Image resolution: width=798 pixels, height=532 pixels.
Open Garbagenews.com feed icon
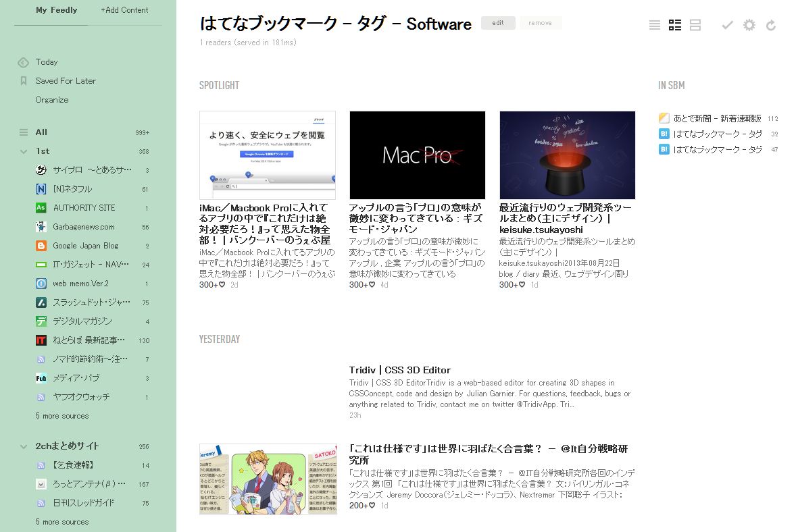tap(41, 227)
